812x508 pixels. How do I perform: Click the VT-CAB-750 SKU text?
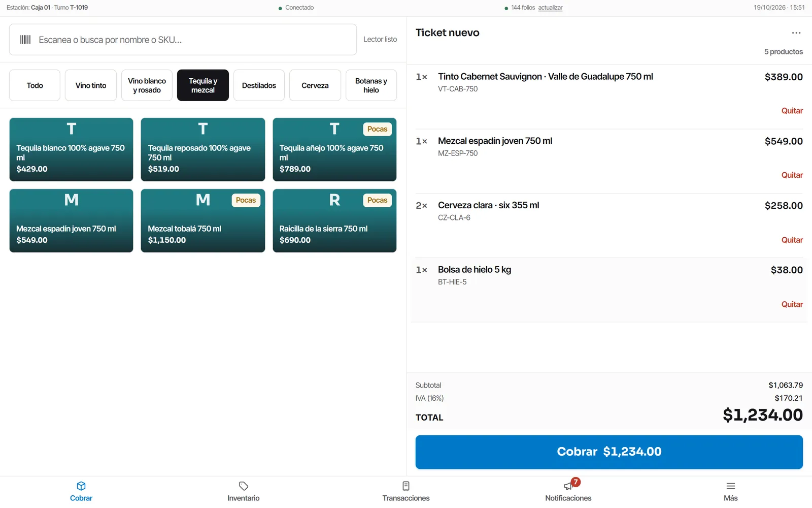pos(458,89)
